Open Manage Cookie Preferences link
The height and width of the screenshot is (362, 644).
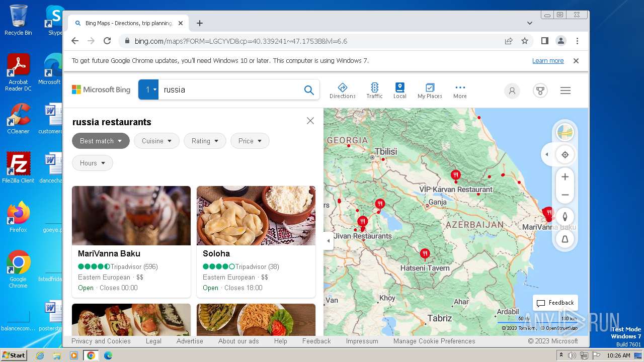[434, 341]
